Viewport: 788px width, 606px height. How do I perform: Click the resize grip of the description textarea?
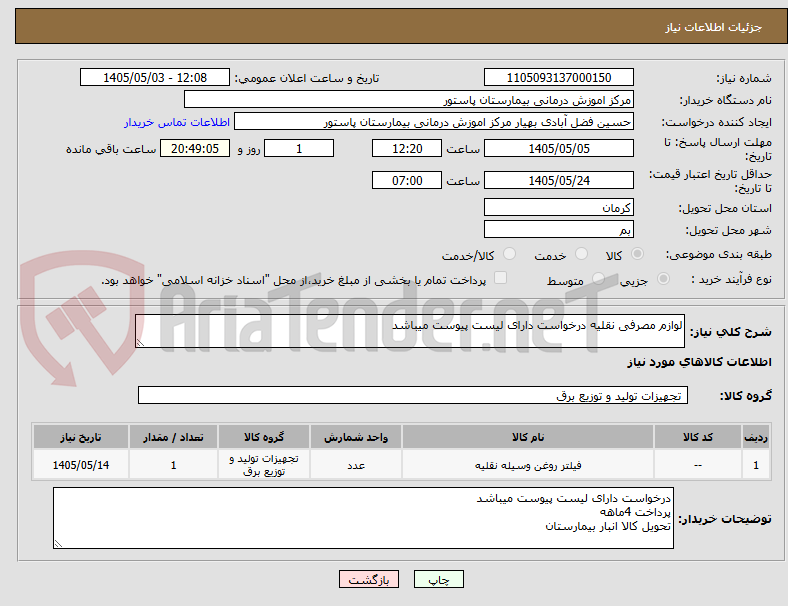pyautogui.click(x=140, y=343)
